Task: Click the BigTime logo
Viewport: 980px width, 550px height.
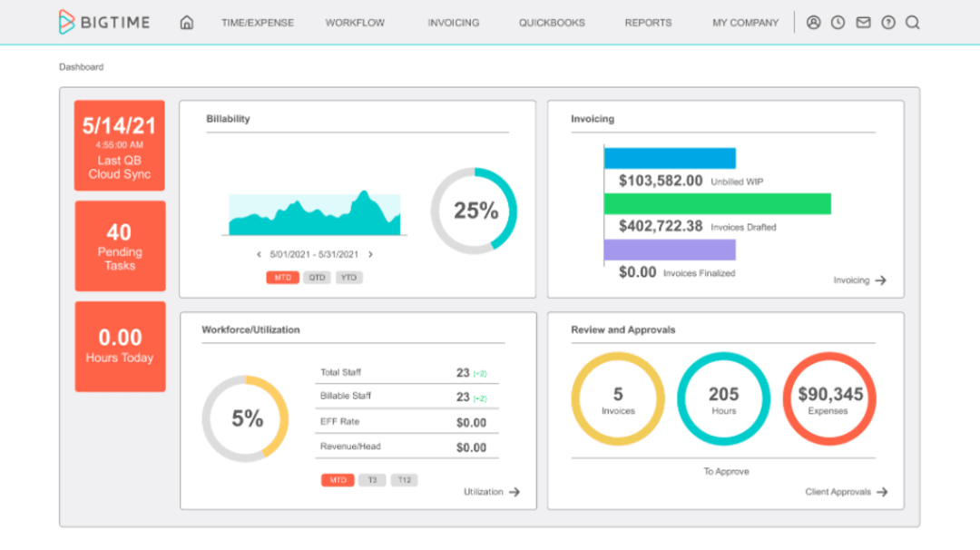Action: pos(107,22)
